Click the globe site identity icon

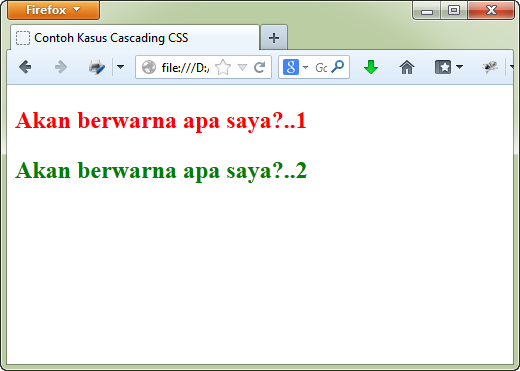[149, 67]
